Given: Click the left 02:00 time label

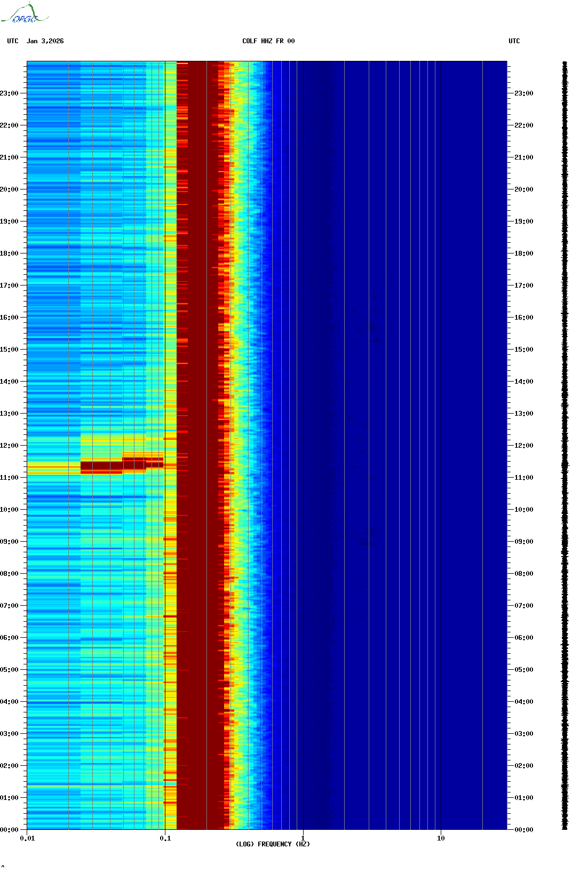Looking at the screenshot, I should pos(9,766).
